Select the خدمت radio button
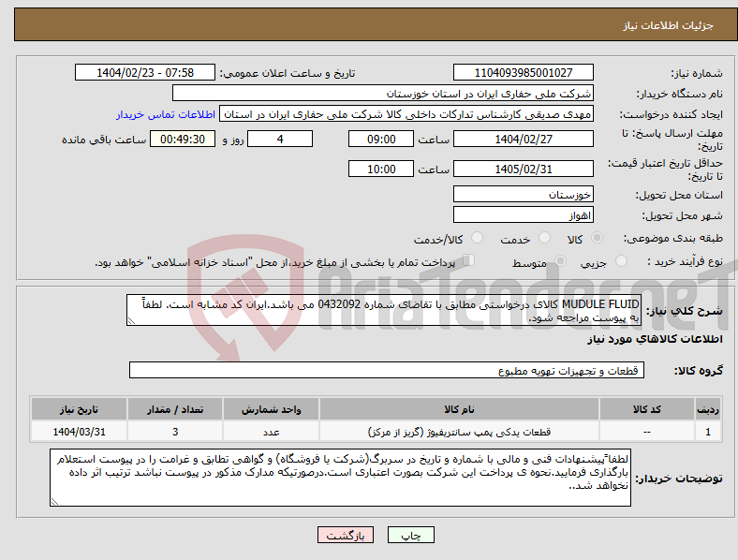Screen dimensions: 738x560 544,238
